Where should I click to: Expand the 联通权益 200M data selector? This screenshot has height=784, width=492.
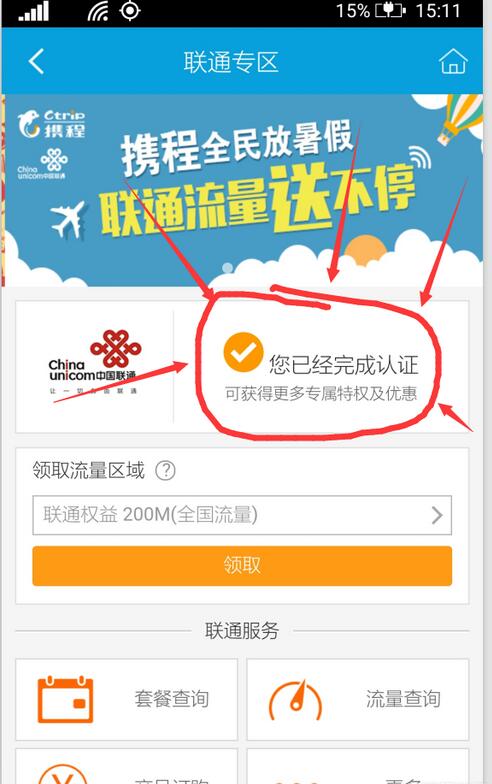pos(242,515)
